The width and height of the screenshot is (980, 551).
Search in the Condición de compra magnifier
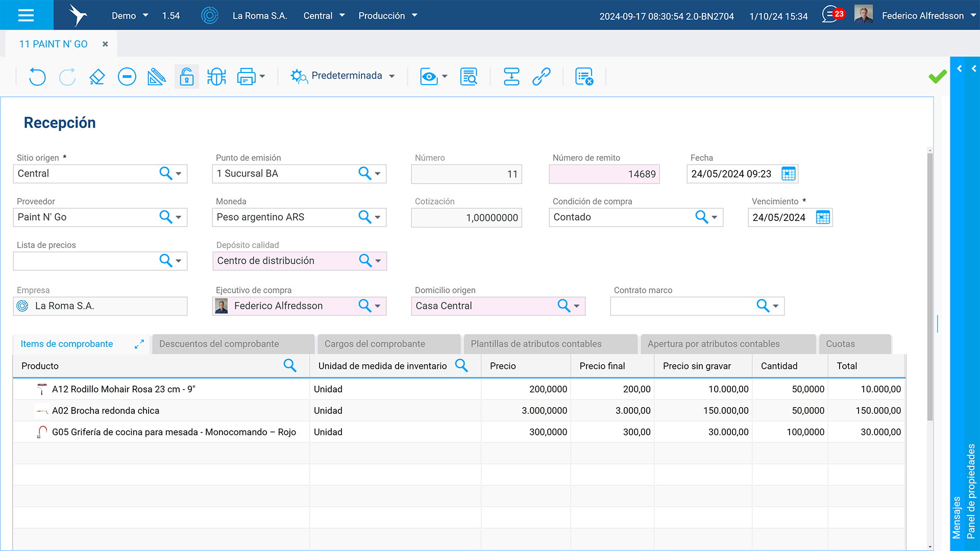pyautogui.click(x=701, y=217)
